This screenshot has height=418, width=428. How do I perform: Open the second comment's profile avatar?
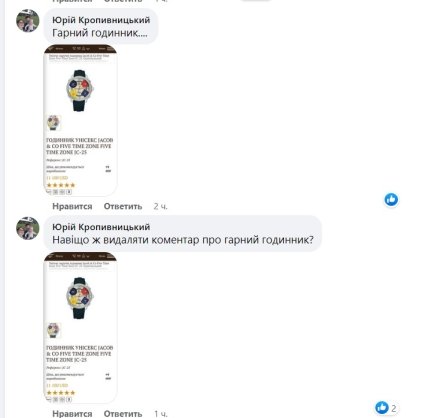click(28, 228)
